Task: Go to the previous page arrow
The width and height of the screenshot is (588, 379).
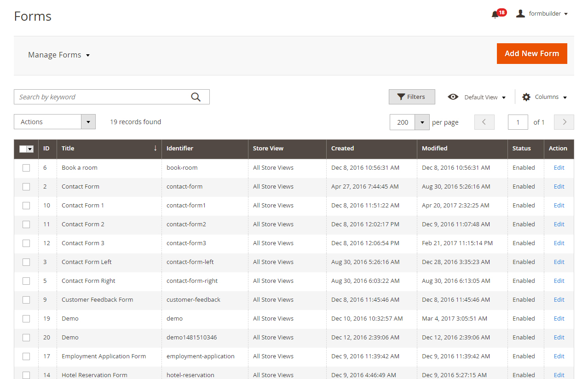Action: [x=484, y=122]
